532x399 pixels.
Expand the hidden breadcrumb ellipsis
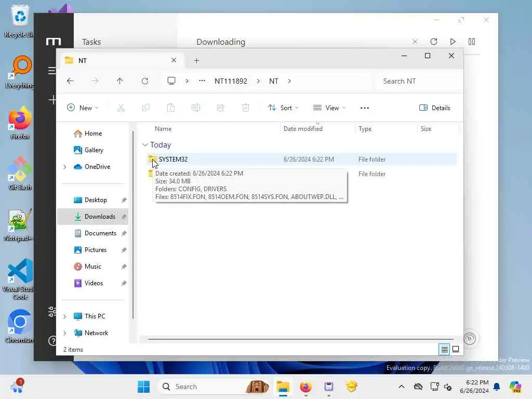point(202,81)
